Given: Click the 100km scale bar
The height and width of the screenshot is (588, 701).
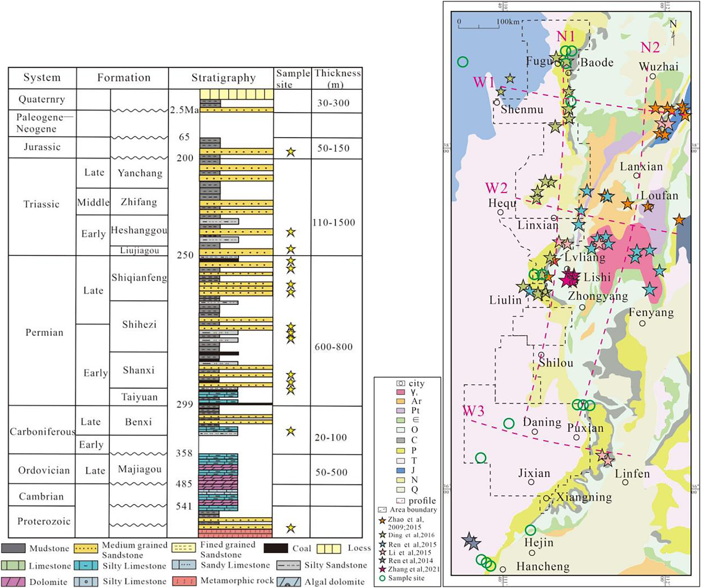Looking at the screenshot, I should click(x=480, y=24).
